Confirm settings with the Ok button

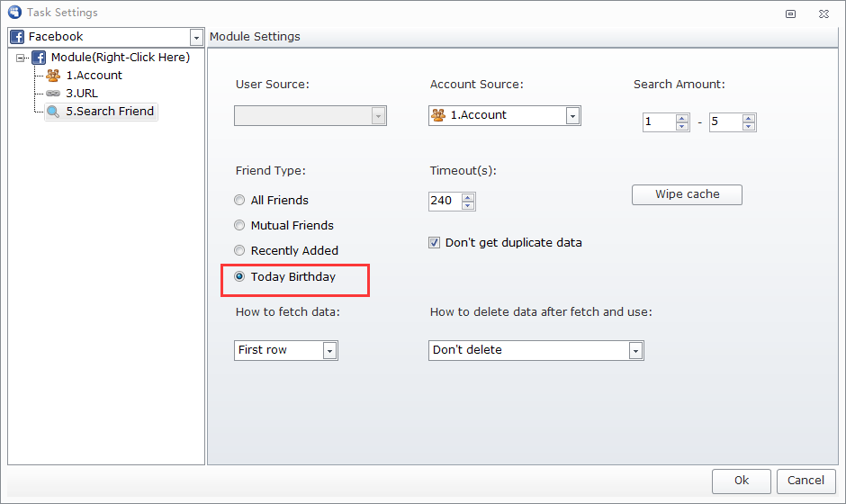click(x=742, y=481)
